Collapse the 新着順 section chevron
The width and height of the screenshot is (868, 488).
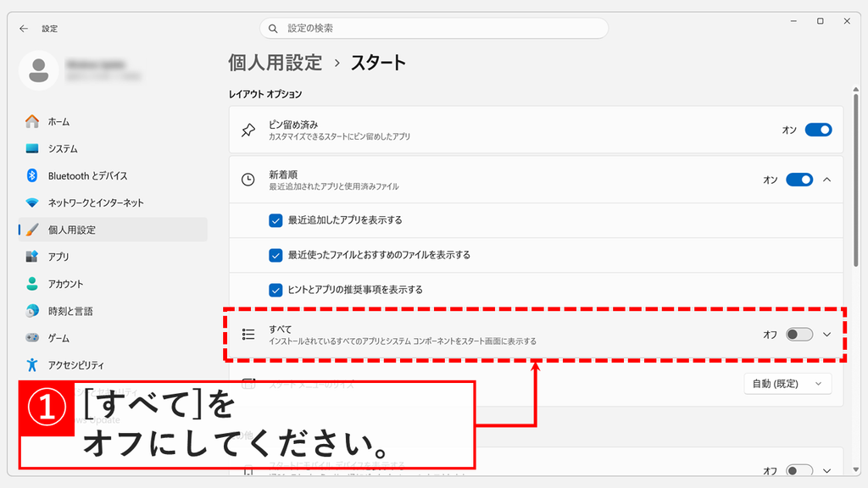827,180
